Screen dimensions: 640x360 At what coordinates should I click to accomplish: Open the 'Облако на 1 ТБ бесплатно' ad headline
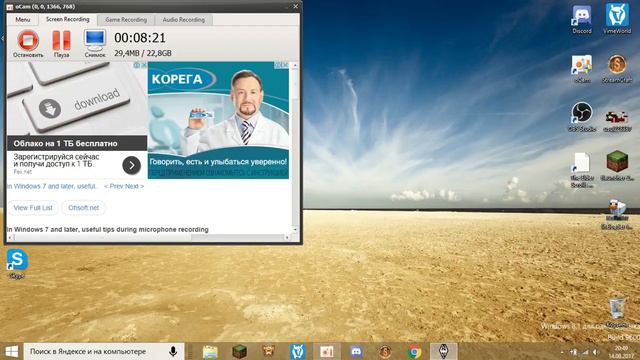[x=65, y=143]
